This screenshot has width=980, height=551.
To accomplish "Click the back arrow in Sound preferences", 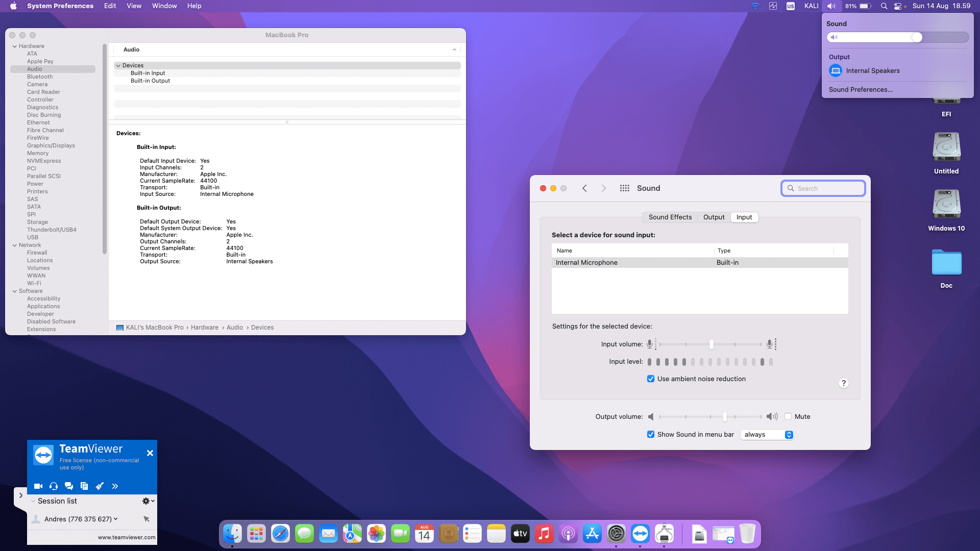I will click(584, 188).
